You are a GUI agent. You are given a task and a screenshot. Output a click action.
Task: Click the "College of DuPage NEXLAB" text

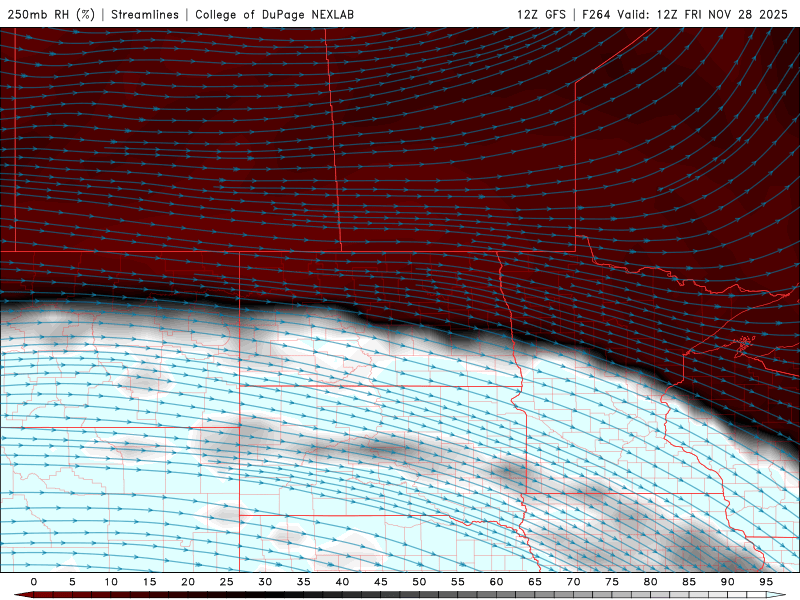[x=274, y=14]
